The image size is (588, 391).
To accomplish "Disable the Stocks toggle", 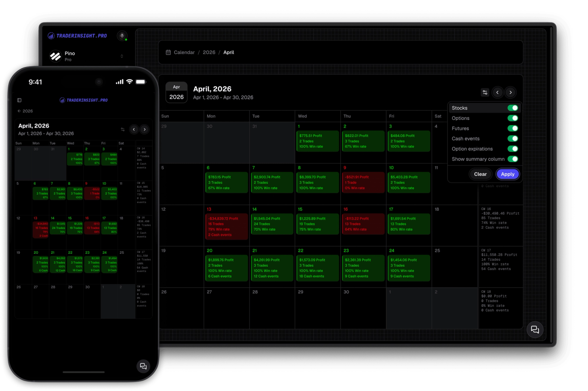I will pyautogui.click(x=512, y=108).
